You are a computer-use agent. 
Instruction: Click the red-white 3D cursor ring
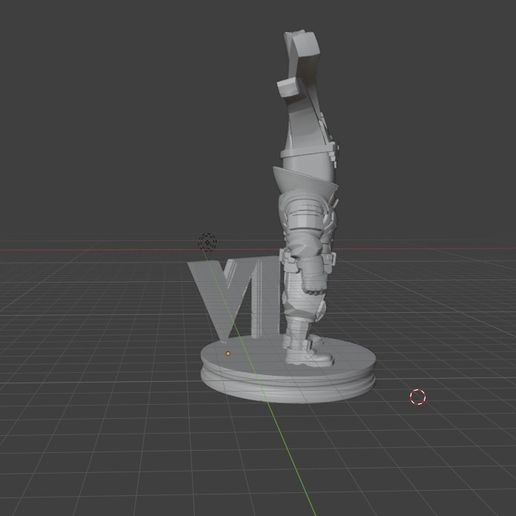click(418, 397)
